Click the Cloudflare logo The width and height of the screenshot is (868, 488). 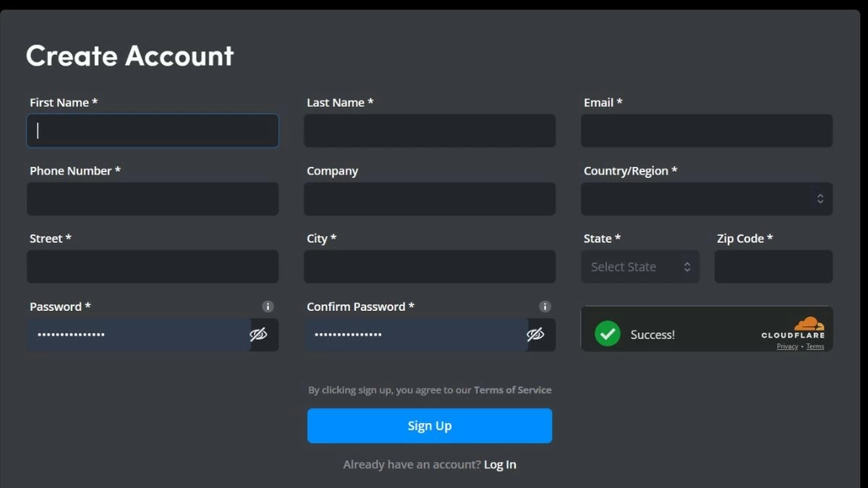point(793,328)
